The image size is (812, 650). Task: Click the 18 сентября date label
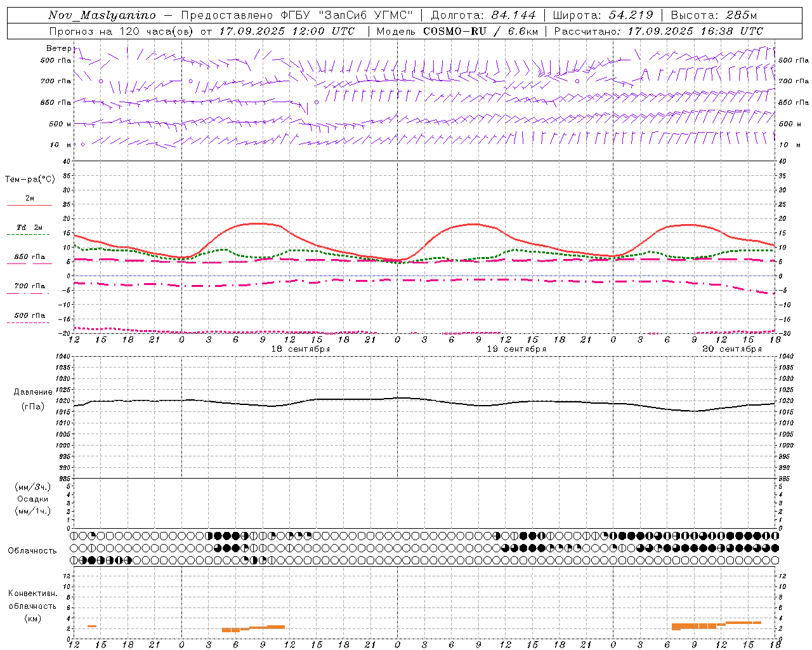[301, 349]
